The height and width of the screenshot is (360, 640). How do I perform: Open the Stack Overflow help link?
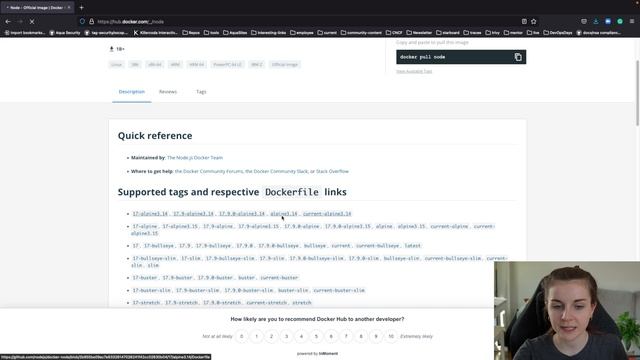coord(332,171)
